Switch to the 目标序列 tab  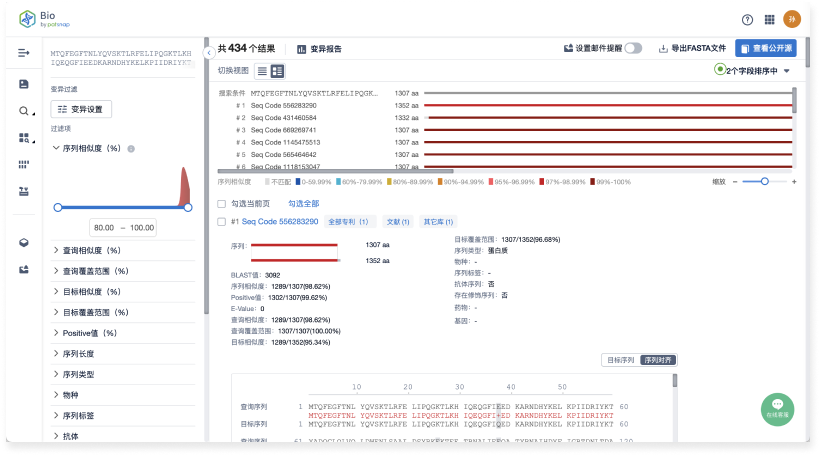click(x=619, y=359)
